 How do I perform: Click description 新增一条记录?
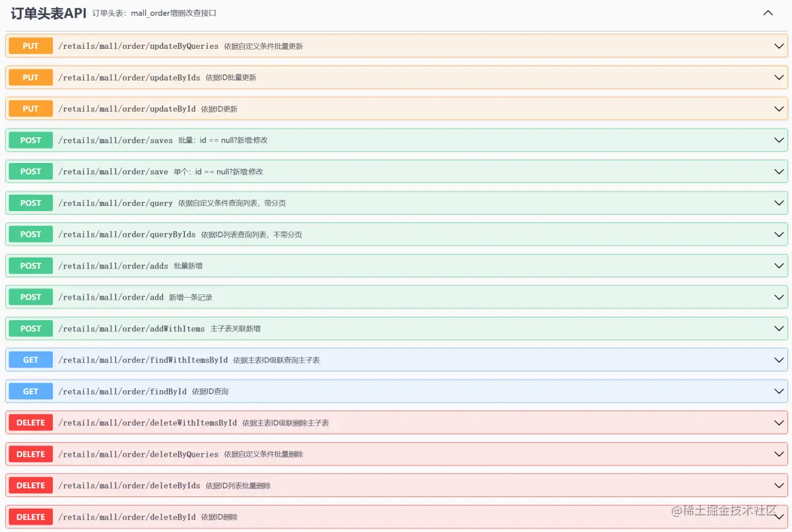pyautogui.click(x=191, y=297)
